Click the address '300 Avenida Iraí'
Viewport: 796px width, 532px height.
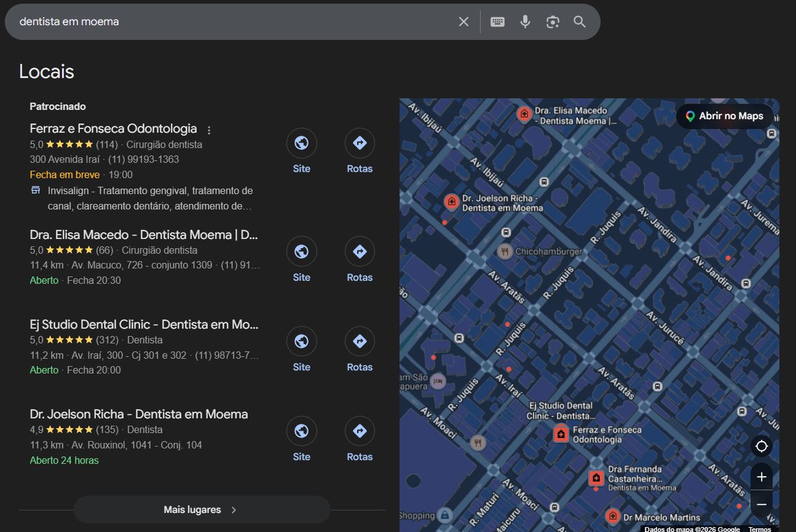66,160
